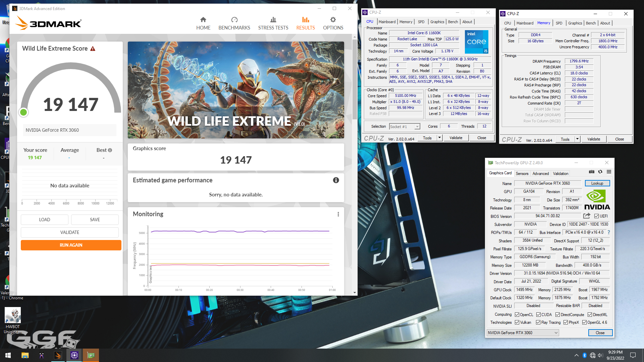This screenshot has width=644, height=362.
Task: Take a GPU-Z screenshot with camera icon
Action: click(x=592, y=172)
